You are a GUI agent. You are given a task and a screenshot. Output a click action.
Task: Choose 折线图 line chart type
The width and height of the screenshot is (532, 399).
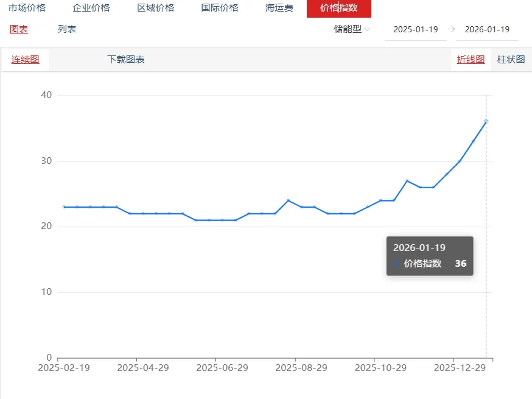coord(471,60)
